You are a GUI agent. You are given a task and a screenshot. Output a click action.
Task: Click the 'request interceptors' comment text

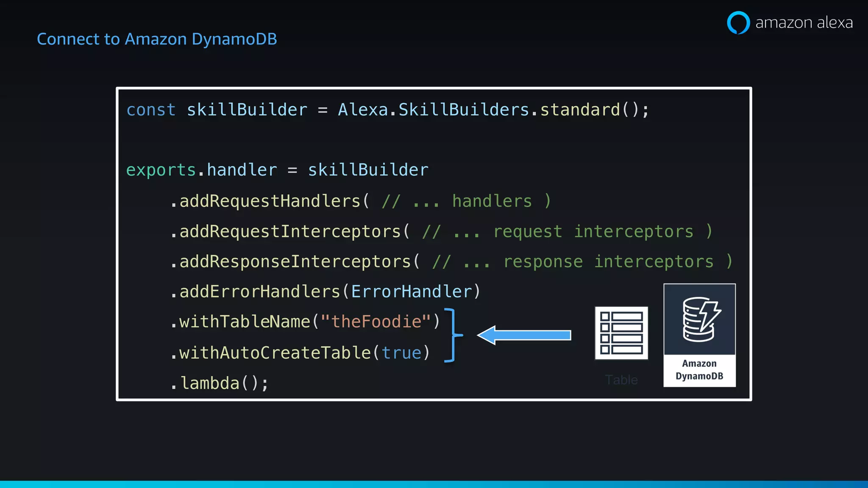[593, 231]
